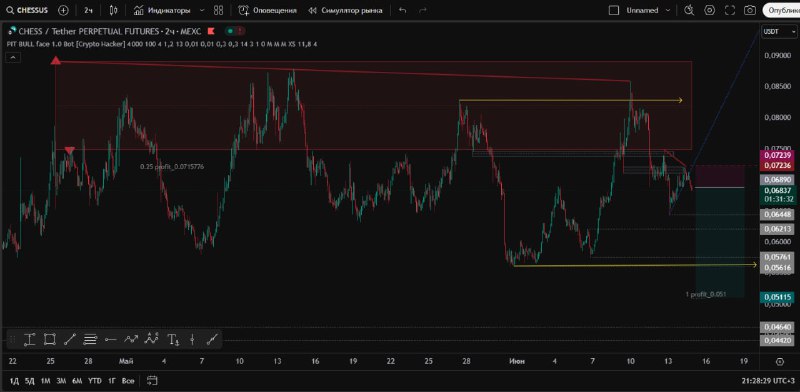Viewport: 800px width, 392px height.
Task: Select the text annotation tool
Action: point(173,339)
